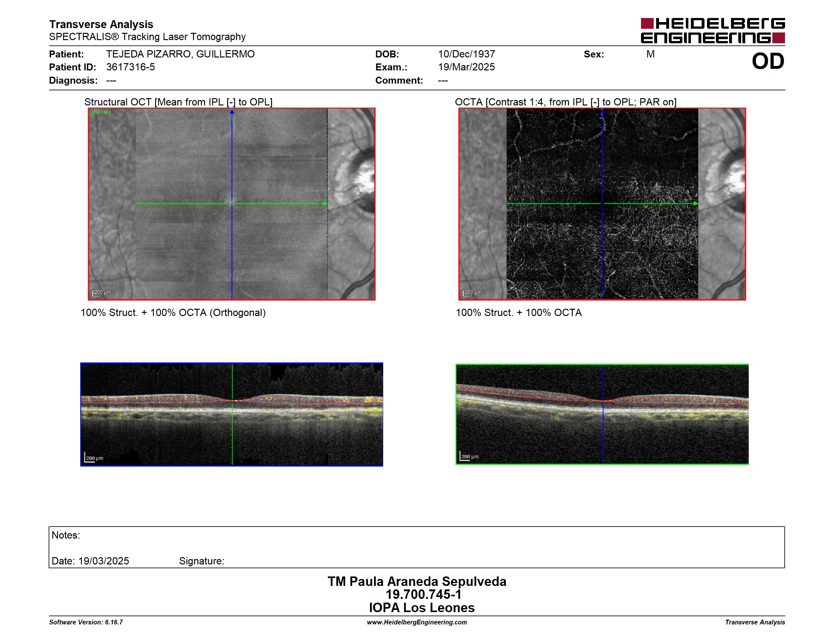Click the patient name TEJEDA PIZARRO, GUILLERMO
Screen dimensions: 834x644
point(180,54)
